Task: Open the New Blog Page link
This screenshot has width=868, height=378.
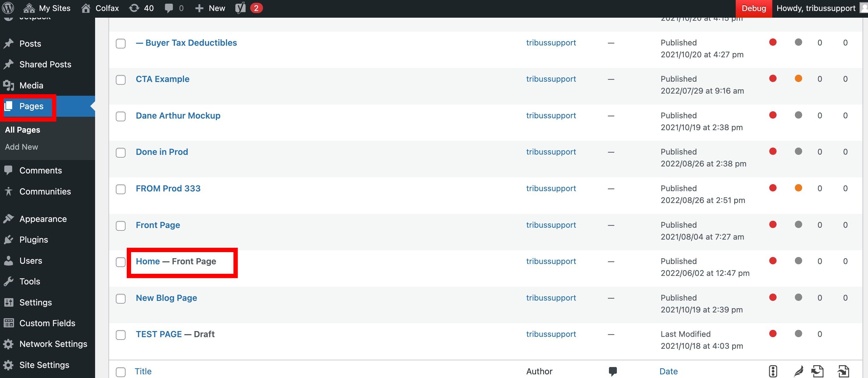Action: point(166,298)
